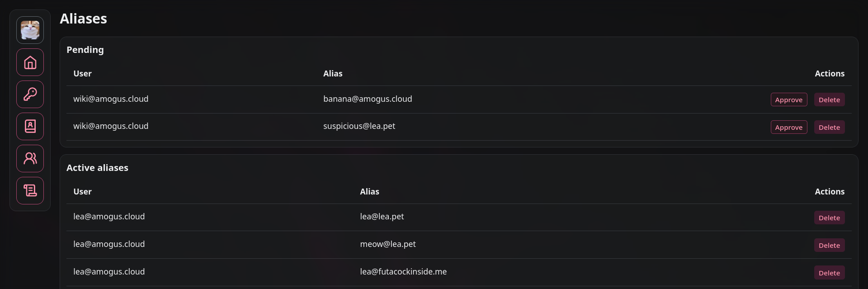Select the banana@amogus.cloud alias text
The width and height of the screenshot is (868, 289).
tap(368, 99)
